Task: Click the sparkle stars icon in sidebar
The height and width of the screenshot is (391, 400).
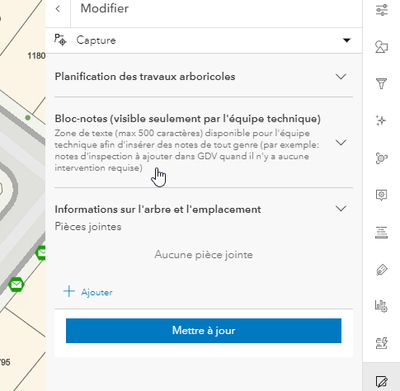Action: [381, 120]
